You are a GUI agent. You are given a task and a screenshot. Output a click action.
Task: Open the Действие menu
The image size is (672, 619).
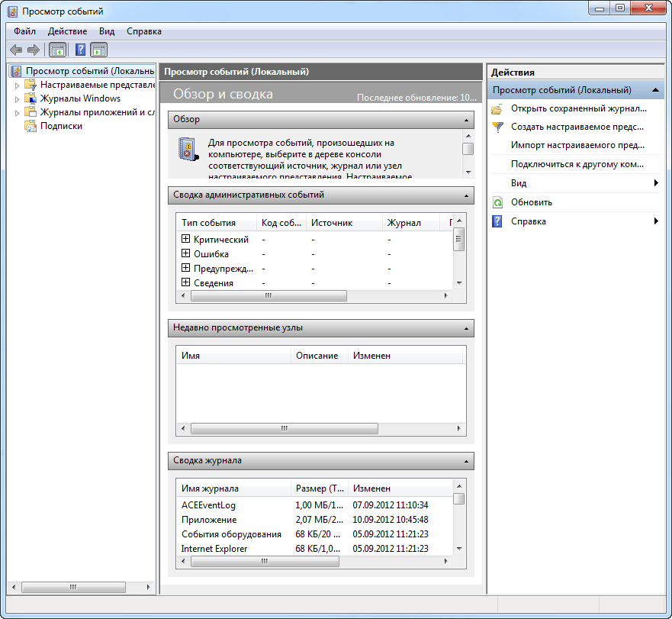pyautogui.click(x=67, y=31)
